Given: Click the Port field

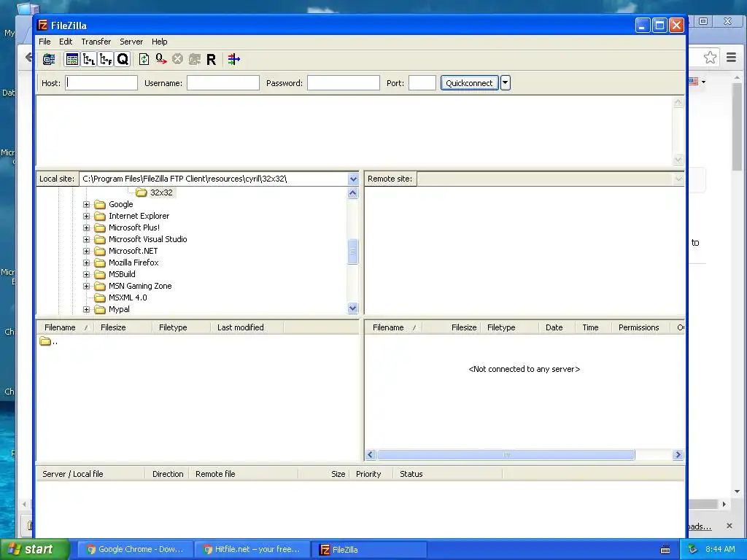Looking at the screenshot, I should [422, 83].
